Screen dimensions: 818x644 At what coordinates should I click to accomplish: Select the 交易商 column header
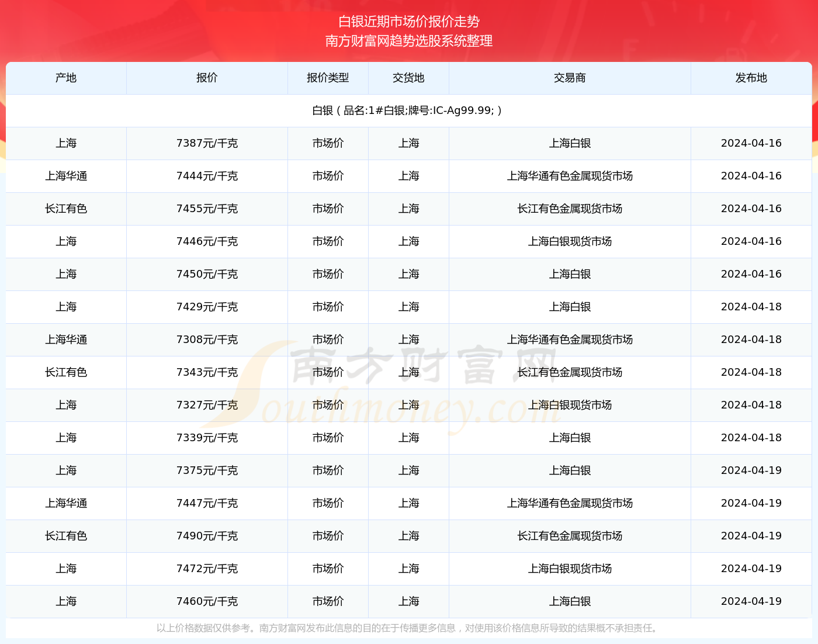[570, 78]
